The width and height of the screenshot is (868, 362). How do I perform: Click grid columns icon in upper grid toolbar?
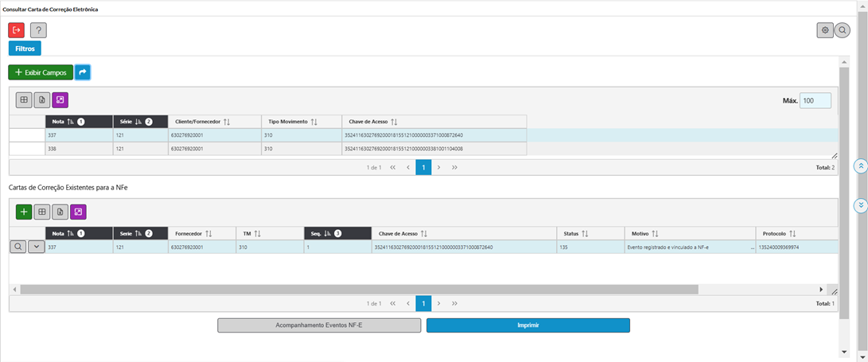click(24, 100)
